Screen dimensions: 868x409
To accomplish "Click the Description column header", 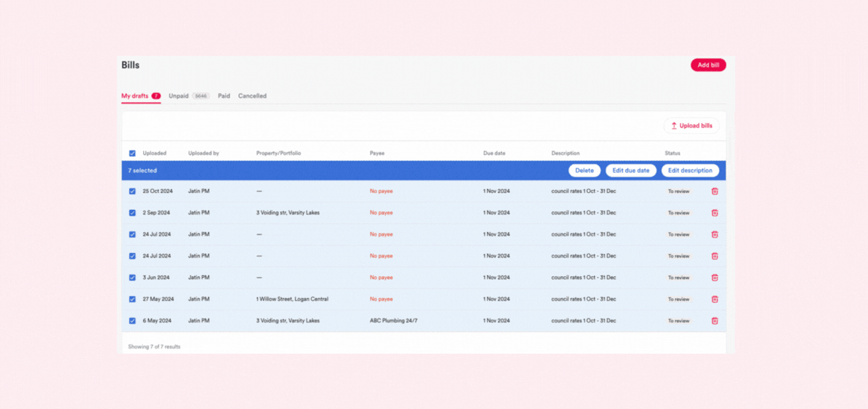I will [565, 153].
